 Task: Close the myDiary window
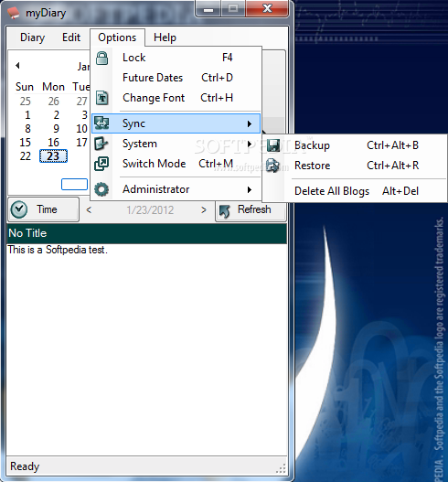267,8
